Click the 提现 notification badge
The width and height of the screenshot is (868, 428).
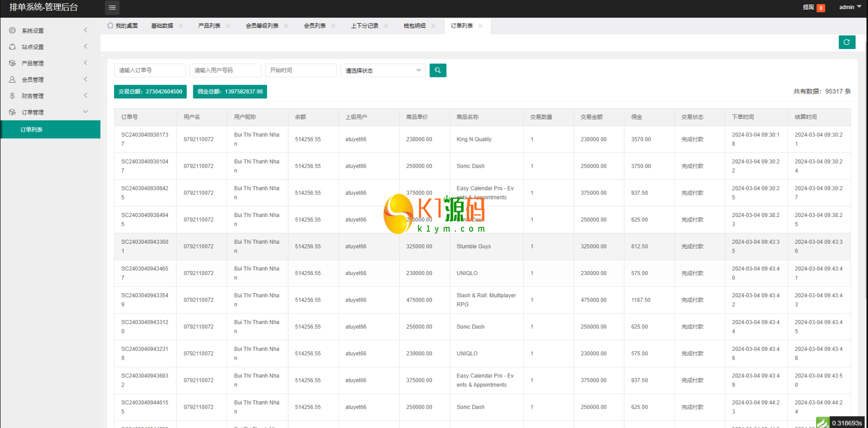pos(821,8)
